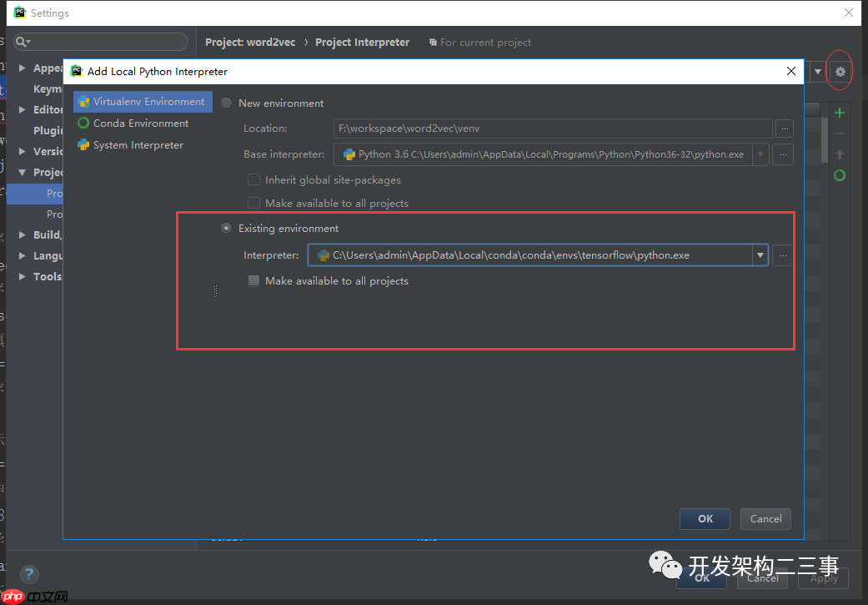Open Keymap in the Settings tree

point(47,88)
